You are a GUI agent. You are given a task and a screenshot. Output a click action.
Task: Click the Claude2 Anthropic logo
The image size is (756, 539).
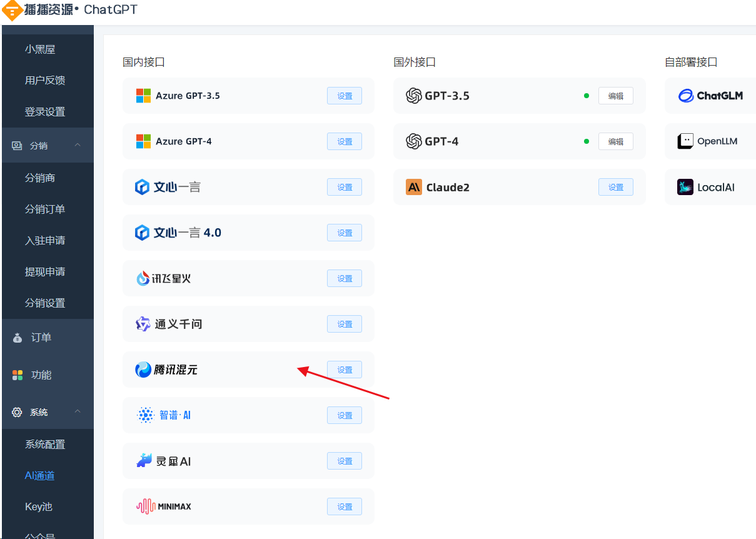[x=414, y=187]
